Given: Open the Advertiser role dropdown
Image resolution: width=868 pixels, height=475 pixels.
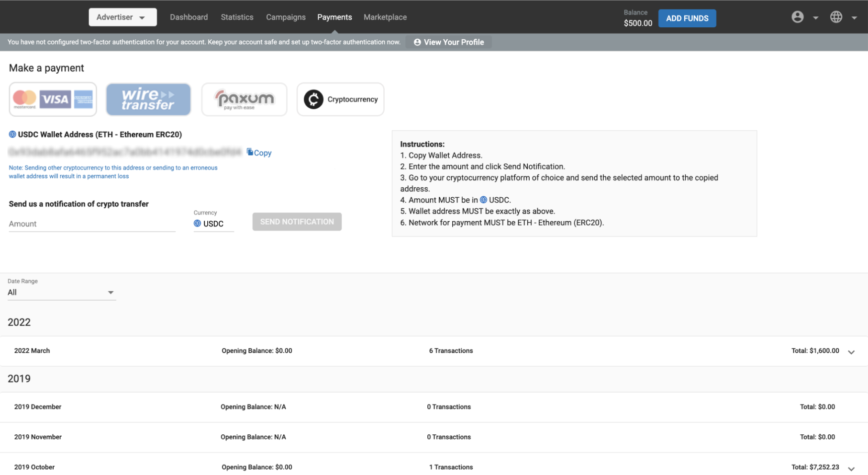Looking at the screenshot, I should (x=122, y=17).
